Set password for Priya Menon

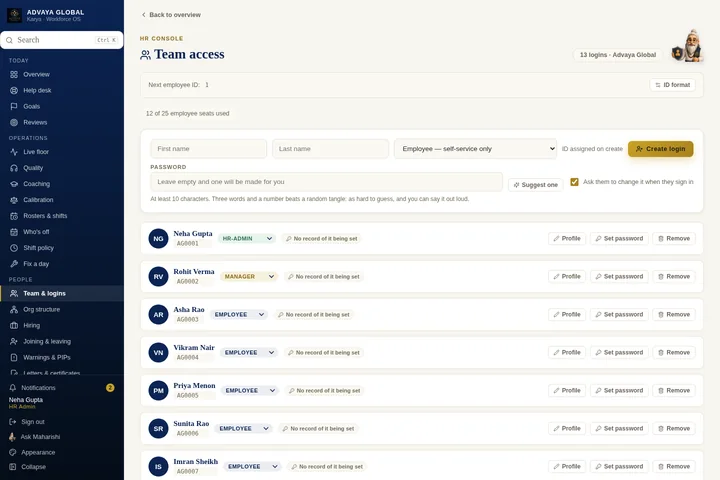619,390
